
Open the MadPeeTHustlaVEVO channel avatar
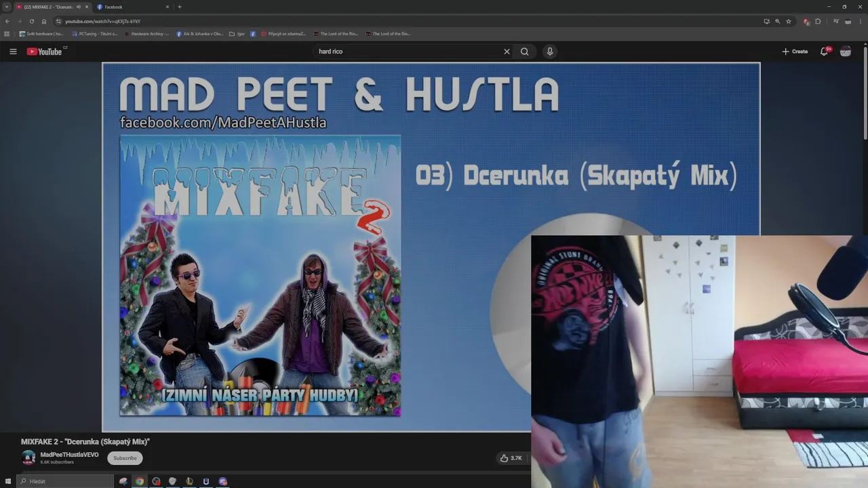pyautogui.click(x=28, y=457)
